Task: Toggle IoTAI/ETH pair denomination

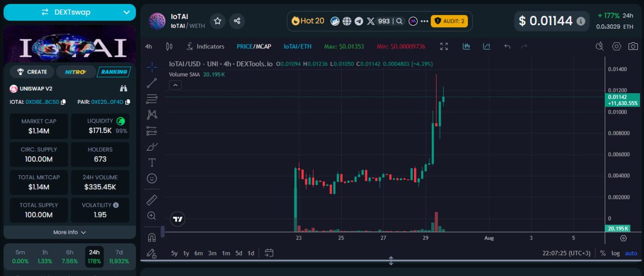Action: (x=297, y=46)
